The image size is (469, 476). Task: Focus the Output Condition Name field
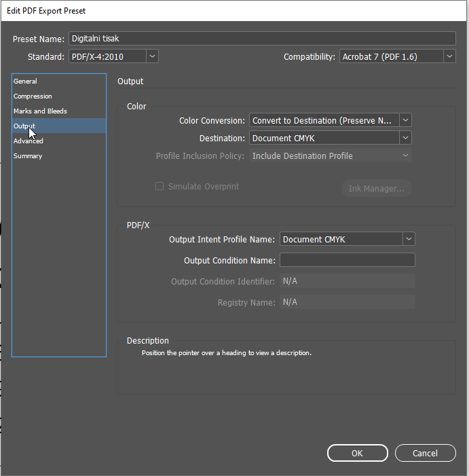347,260
